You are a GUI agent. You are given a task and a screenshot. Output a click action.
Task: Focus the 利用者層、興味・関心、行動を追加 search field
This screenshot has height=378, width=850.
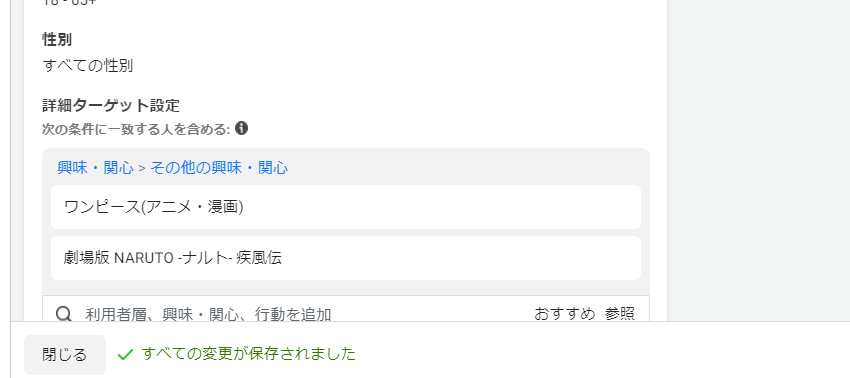coord(304,314)
